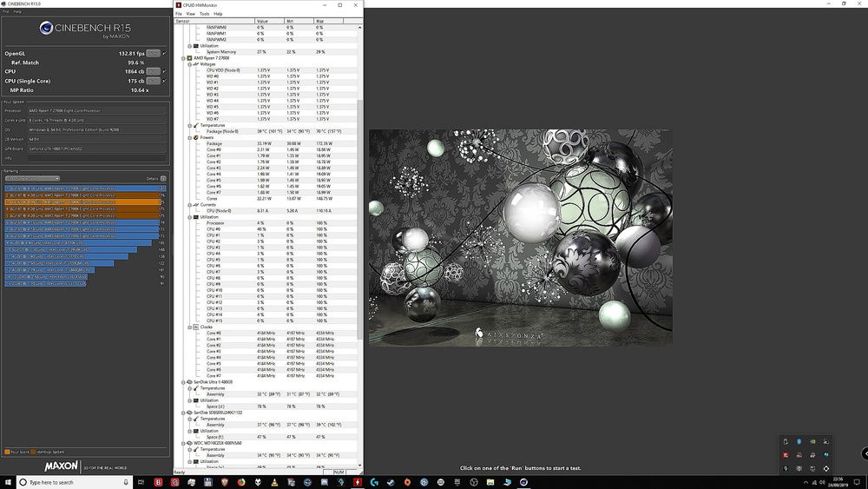Open the Windows Start menu
This screenshot has height=489, width=868.
tap(8, 482)
